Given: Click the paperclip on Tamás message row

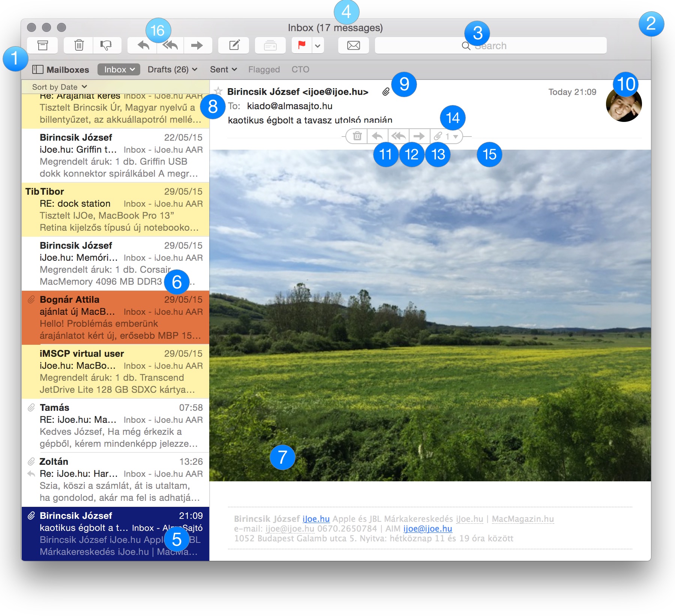Looking at the screenshot, I should click(x=31, y=408).
